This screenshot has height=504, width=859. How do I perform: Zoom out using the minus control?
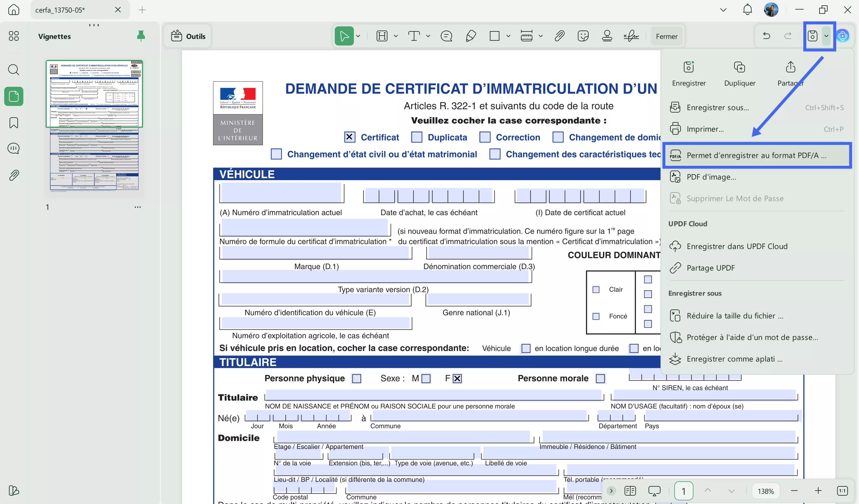pos(794,491)
